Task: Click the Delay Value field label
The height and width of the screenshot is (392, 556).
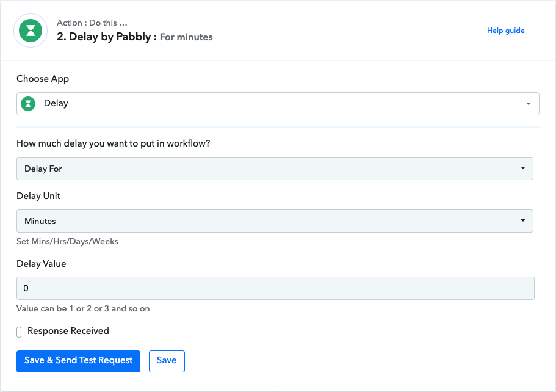Action: [x=41, y=264]
